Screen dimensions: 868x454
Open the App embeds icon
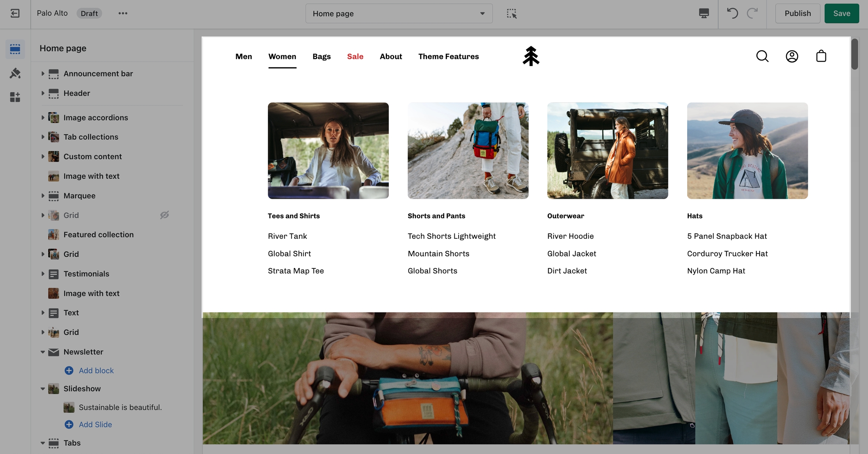pos(15,97)
